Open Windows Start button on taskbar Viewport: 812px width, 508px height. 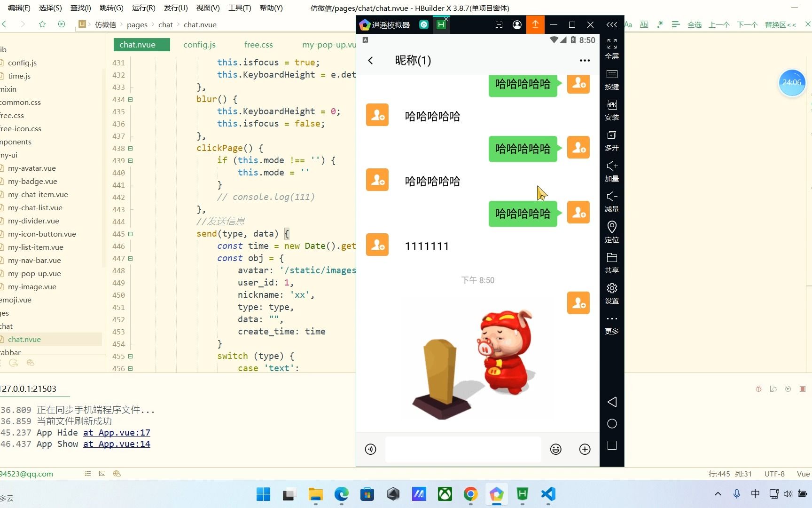[x=263, y=494]
